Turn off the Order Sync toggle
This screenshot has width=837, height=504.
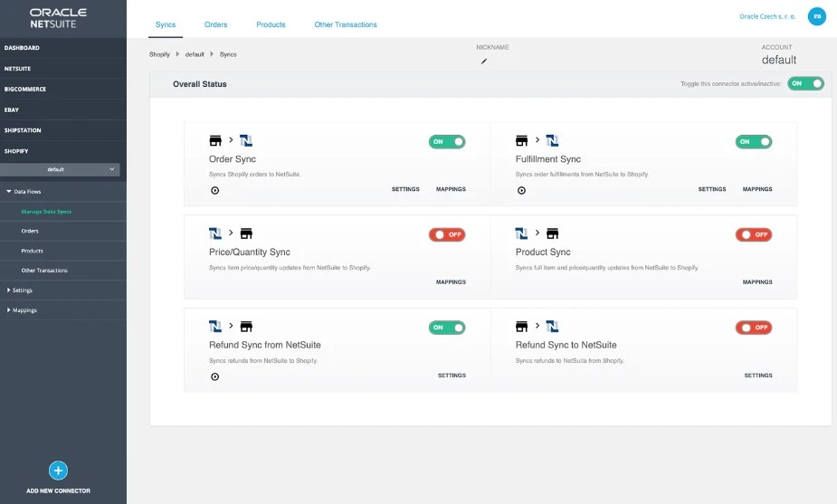[x=447, y=141]
